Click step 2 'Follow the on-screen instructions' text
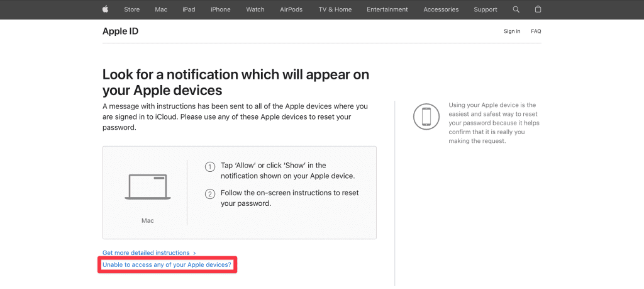Image resolution: width=644 pixels, height=289 pixels. (x=289, y=198)
